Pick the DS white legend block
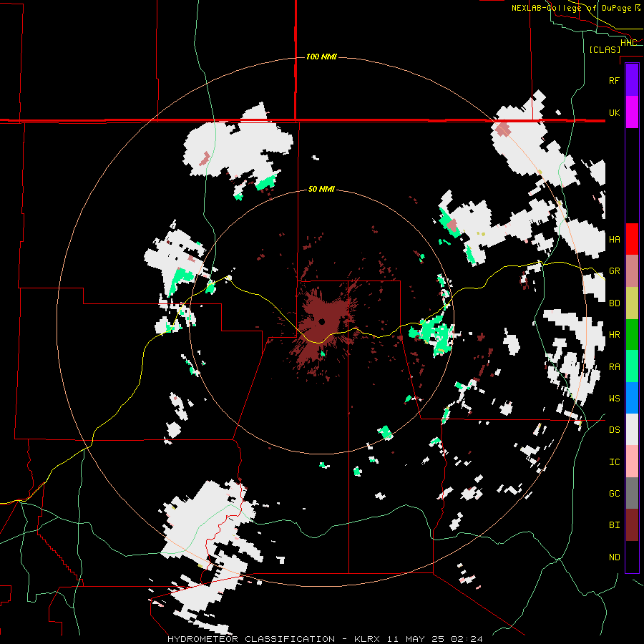The image size is (644, 644). click(x=632, y=429)
